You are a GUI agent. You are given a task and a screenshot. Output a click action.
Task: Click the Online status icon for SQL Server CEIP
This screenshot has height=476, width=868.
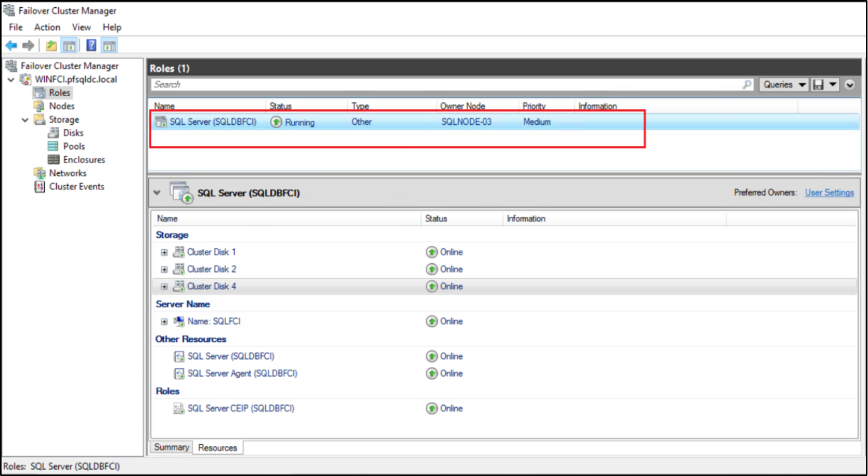[432, 408]
